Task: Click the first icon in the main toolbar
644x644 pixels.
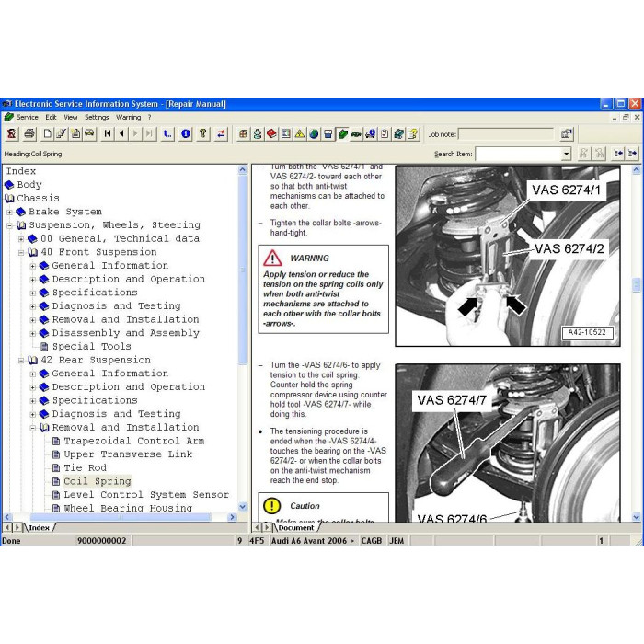Action: tap(11, 134)
